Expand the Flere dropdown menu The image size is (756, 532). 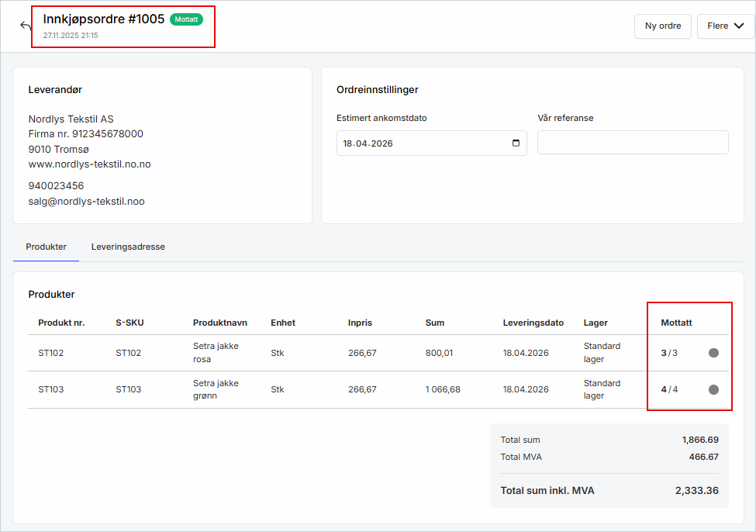pyautogui.click(x=725, y=26)
